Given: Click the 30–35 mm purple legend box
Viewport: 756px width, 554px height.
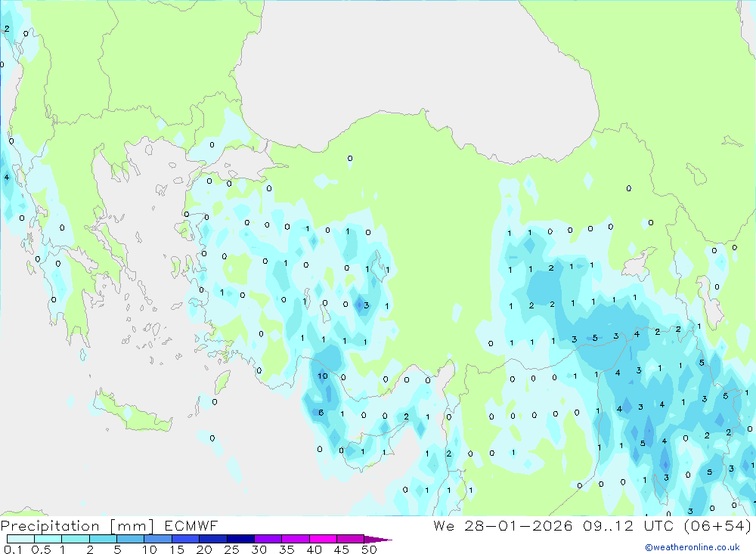Looking at the screenshot, I should (268, 539).
